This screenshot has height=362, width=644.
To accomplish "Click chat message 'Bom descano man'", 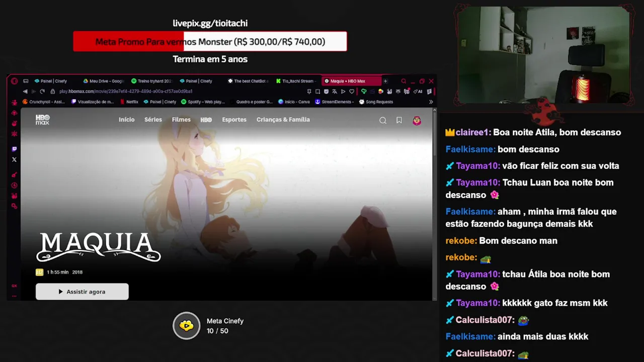I will click(x=518, y=241).
